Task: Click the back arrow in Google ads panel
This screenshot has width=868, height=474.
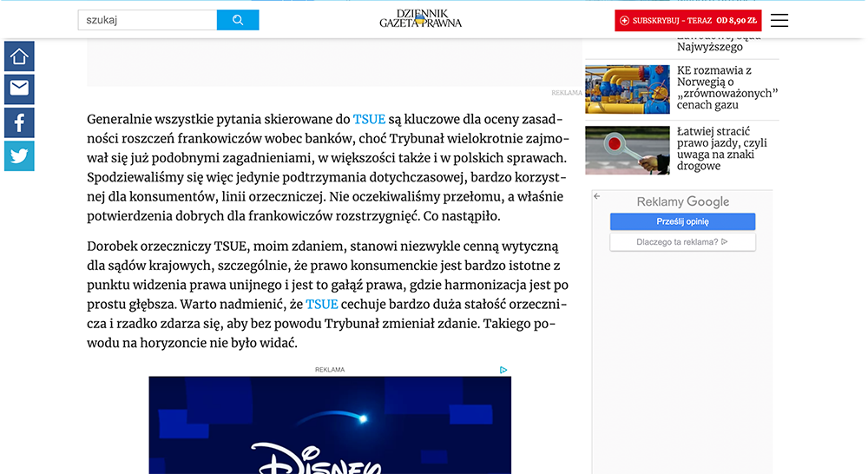Action: [x=597, y=197]
